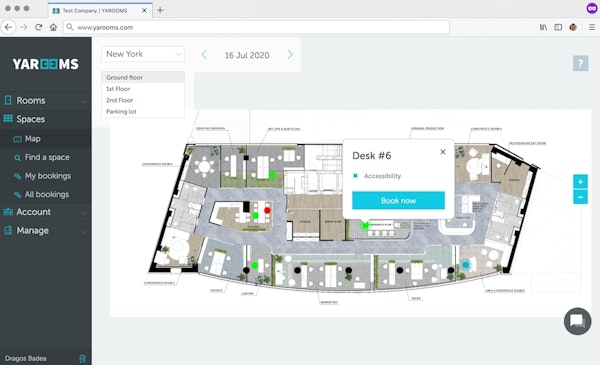The height and width of the screenshot is (365, 600).
Task: Open the help question mark icon
Action: click(x=580, y=63)
